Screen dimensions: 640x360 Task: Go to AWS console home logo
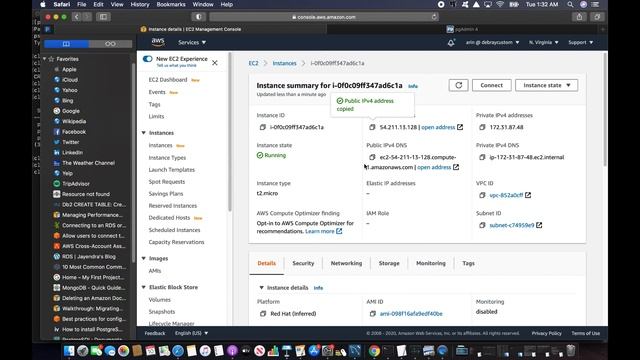coord(158,42)
